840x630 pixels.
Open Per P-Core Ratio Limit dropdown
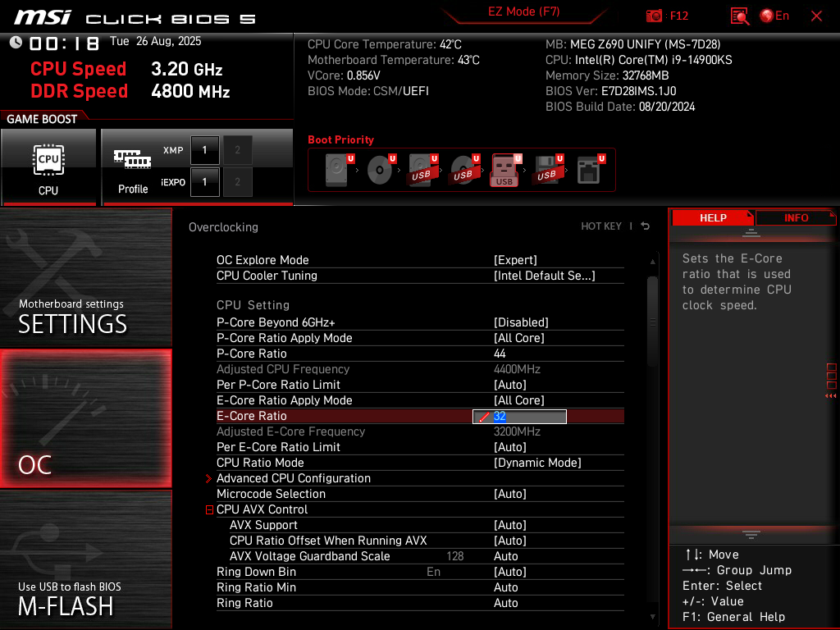click(x=510, y=385)
